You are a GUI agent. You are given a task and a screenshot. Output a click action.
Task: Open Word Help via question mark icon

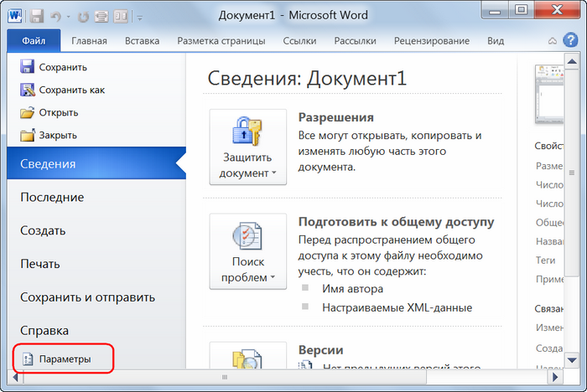[x=570, y=40]
